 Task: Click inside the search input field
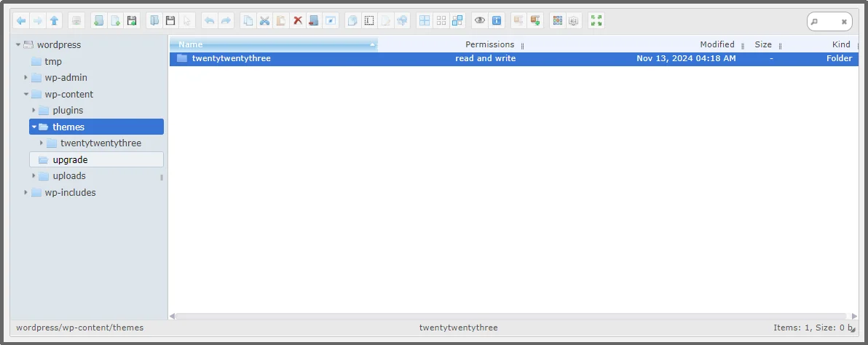point(829,22)
